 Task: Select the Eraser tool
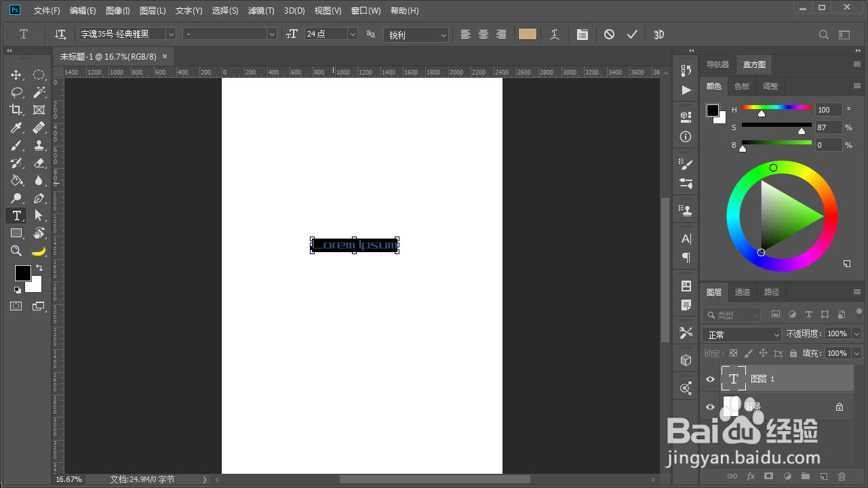point(39,163)
